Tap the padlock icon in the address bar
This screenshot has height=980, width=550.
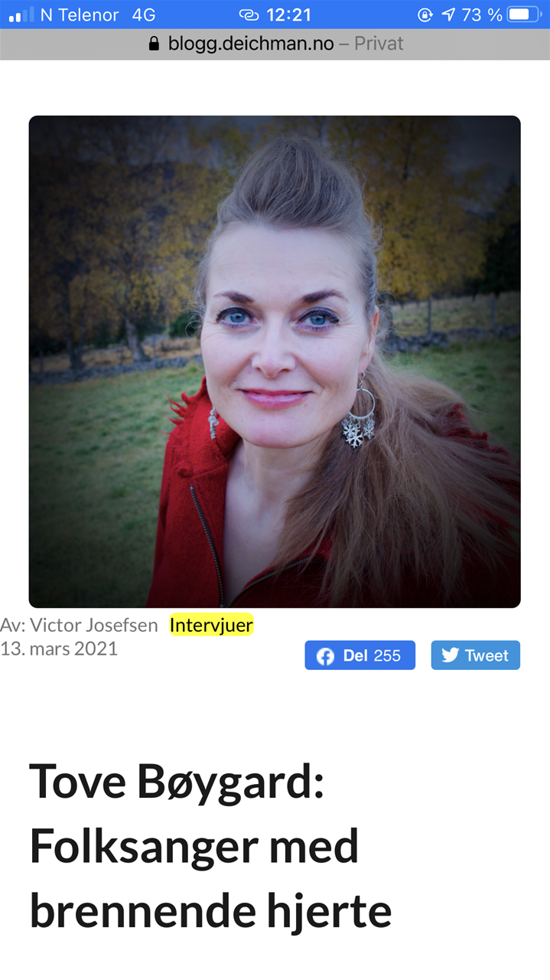[x=155, y=44]
